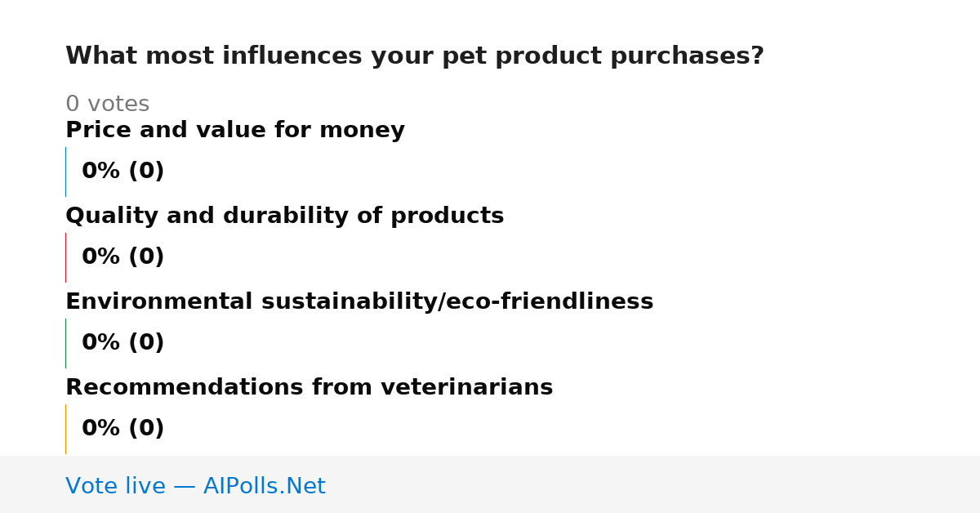980x513 pixels.
Task: Click the 0 votes counter text
Action: tap(107, 105)
